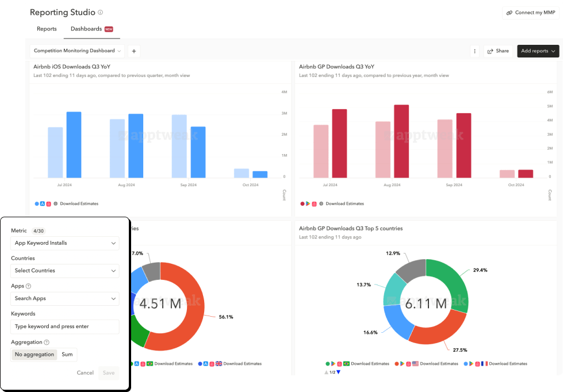Select Sum aggregation option
563x392 pixels.
(67, 355)
